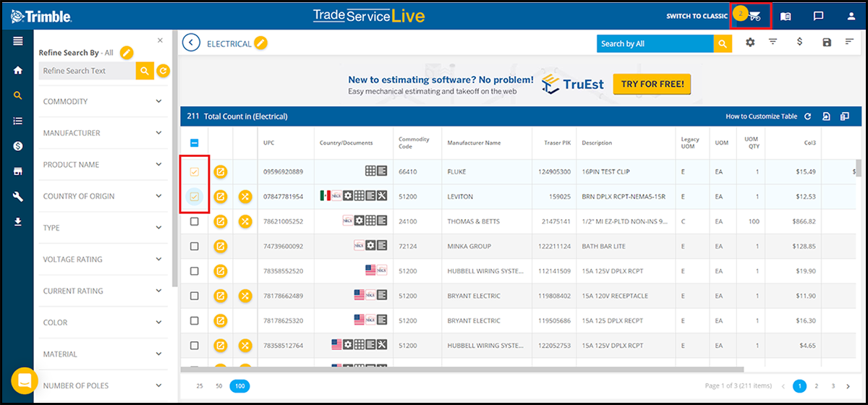Check the MINKA GROUP row checkbox
This screenshot has height=405, width=868.
click(x=194, y=246)
